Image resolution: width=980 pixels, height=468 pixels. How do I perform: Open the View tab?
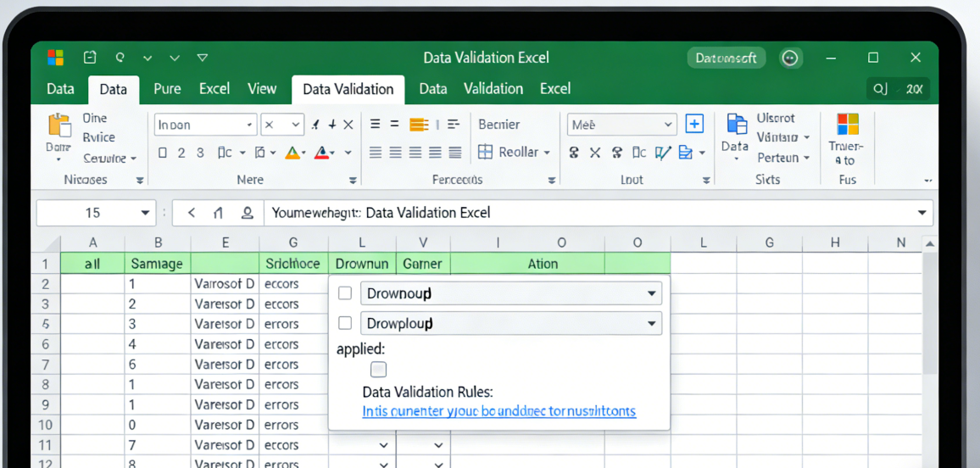(262, 89)
